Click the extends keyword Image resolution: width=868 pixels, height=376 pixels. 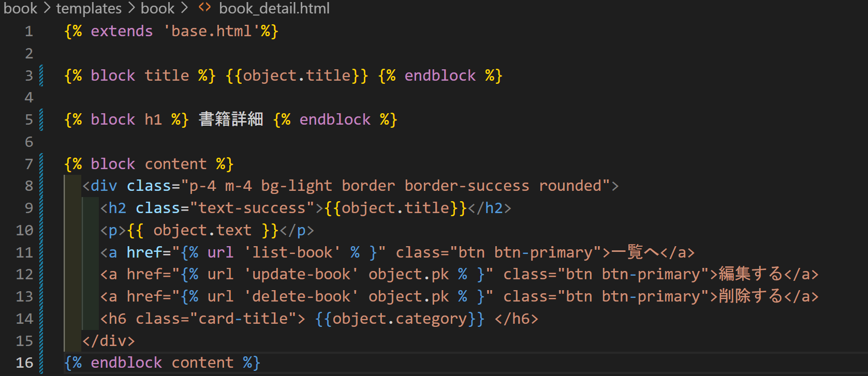[122, 32]
